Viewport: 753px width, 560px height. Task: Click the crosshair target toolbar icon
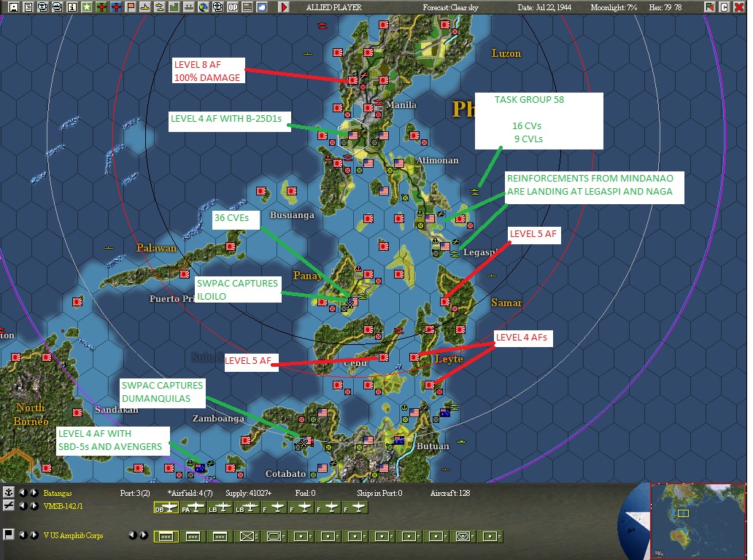pos(217,7)
